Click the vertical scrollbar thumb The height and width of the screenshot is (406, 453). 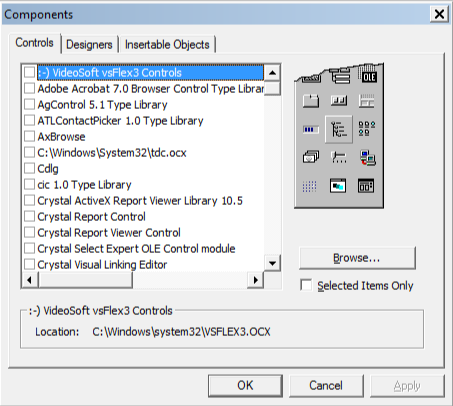[x=272, y=88]
